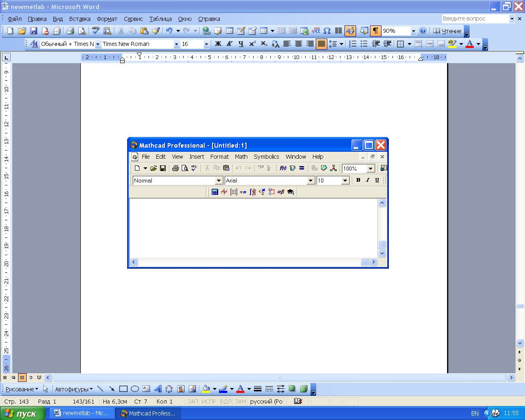
Task: Toggle show paragraph marks ¶ in Word
Action: [375, 31]
